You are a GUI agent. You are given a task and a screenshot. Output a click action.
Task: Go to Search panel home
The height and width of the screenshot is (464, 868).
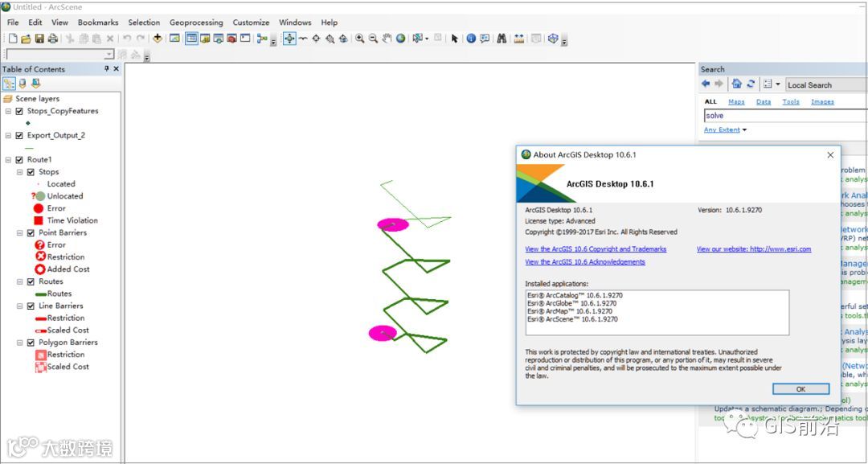(736, 84)
